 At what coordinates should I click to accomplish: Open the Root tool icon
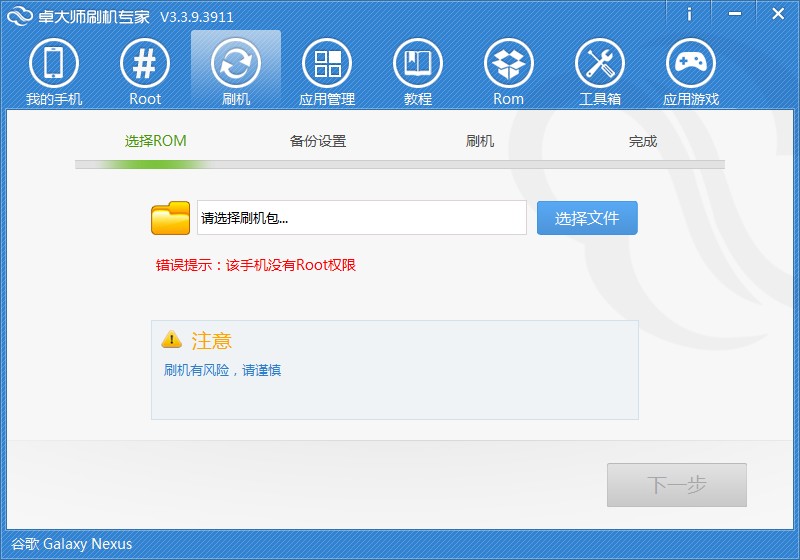pos(145,63)
